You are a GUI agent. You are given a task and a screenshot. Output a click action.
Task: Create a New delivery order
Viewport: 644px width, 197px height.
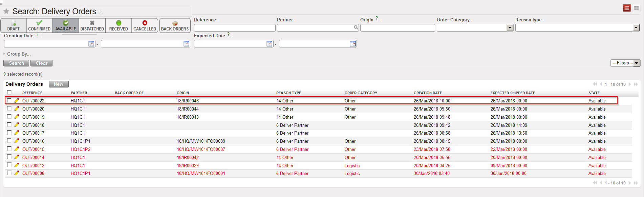pos(59,84)
